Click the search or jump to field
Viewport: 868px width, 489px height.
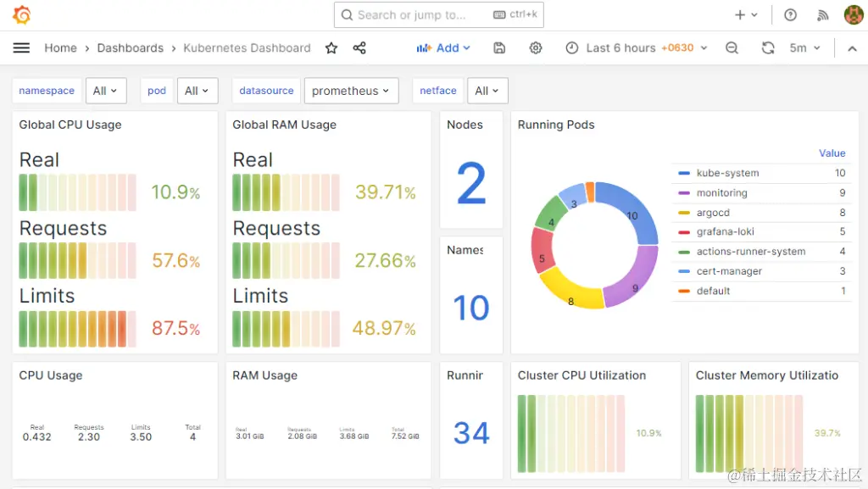click(424, 14)
